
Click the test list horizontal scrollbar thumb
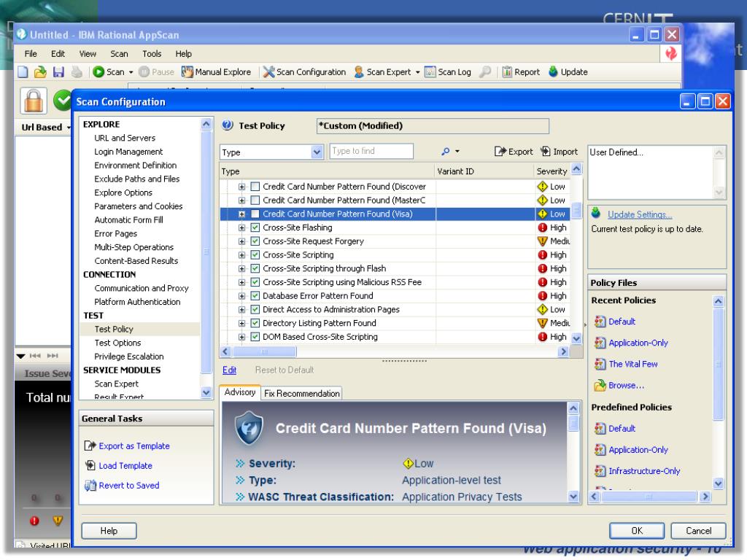[264, 351]
